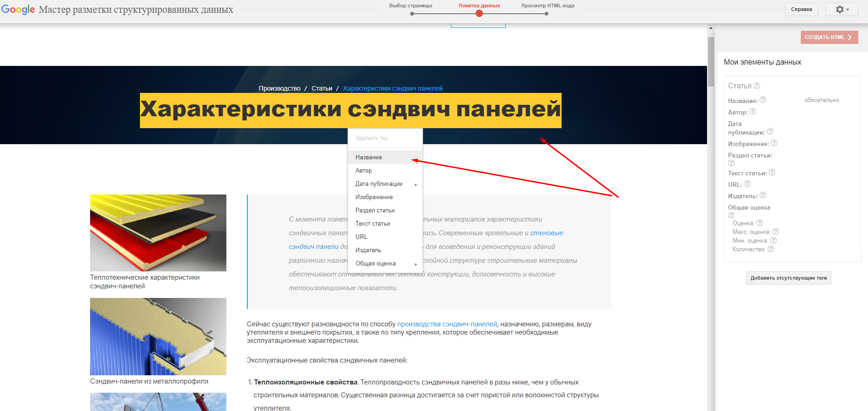Click help icon next to Оценка
Image resolution: width=868 pixels, height=411 pixels.
click(760, 223)
